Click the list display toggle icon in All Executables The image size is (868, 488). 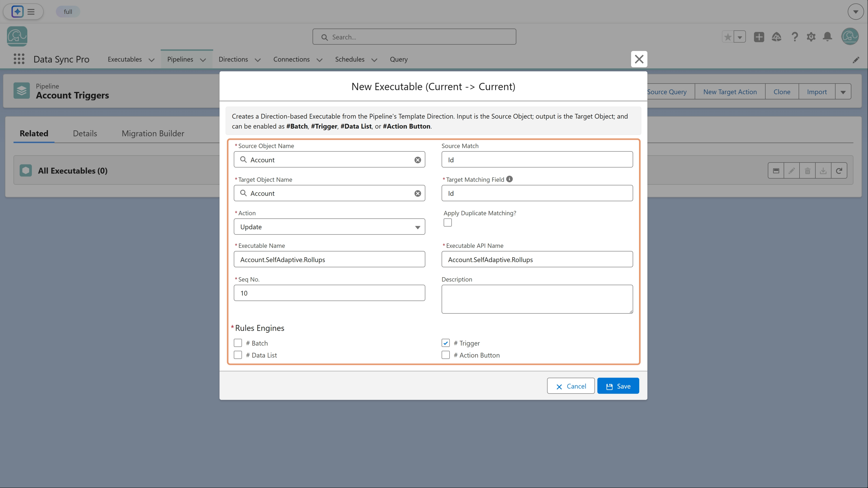[776, 171]
